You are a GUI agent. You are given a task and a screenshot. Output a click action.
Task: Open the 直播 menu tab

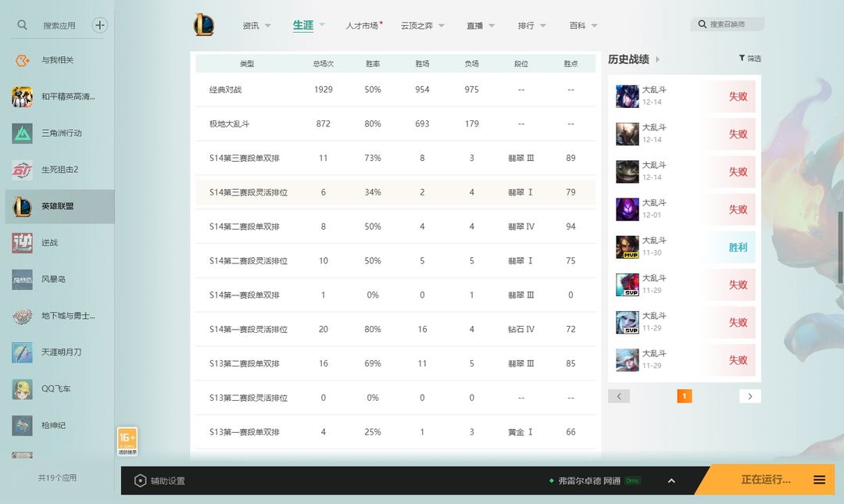tap(475, 26)
